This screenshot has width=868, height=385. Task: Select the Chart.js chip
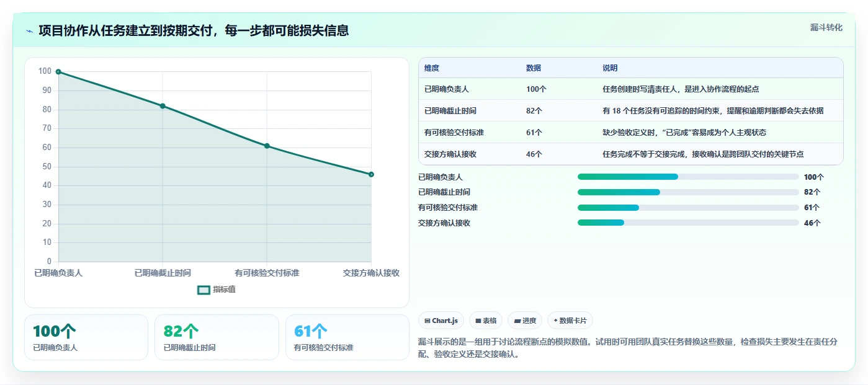tap(441, 321)
